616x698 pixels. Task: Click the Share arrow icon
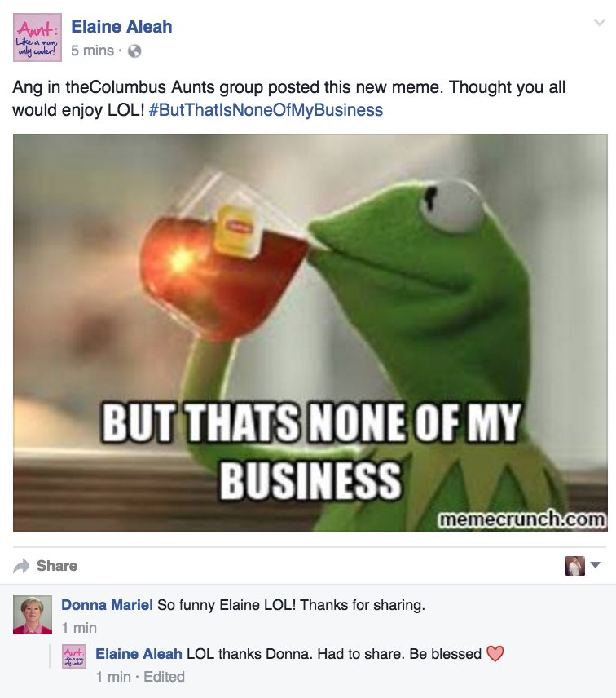pyautogui.click(x=21, y=566)
